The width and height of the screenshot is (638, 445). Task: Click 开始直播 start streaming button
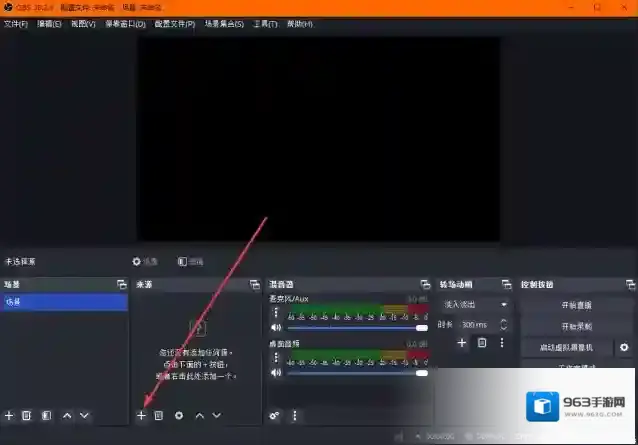pyautogui.click(x=577, y=305)
